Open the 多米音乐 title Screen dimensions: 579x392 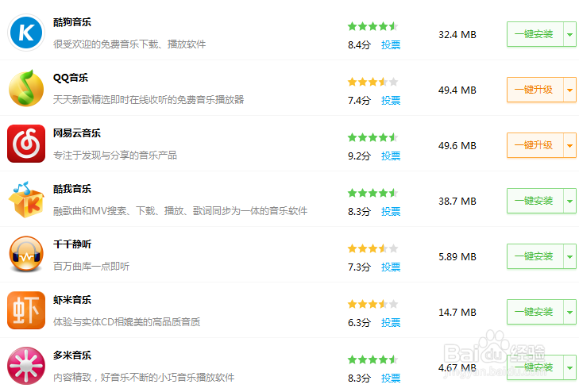point(72,355)
